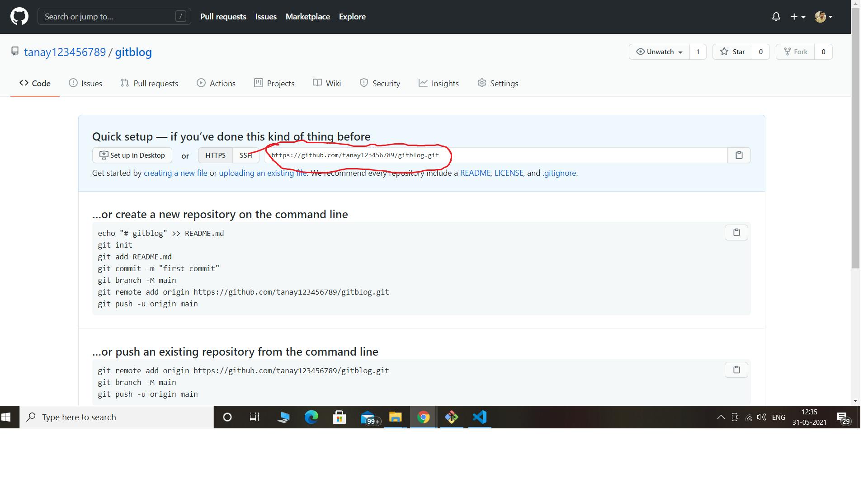Open the README link

[x=475, y=173]
